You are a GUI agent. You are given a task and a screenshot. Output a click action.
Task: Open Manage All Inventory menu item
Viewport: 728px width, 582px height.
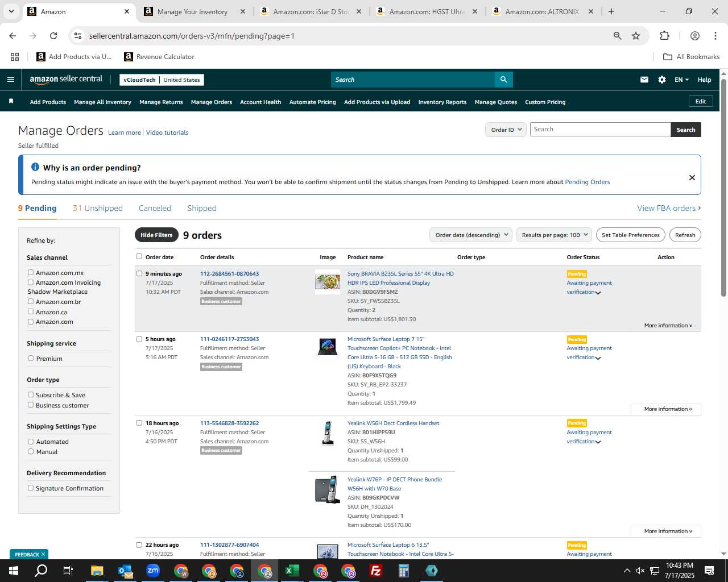(102, 102)
